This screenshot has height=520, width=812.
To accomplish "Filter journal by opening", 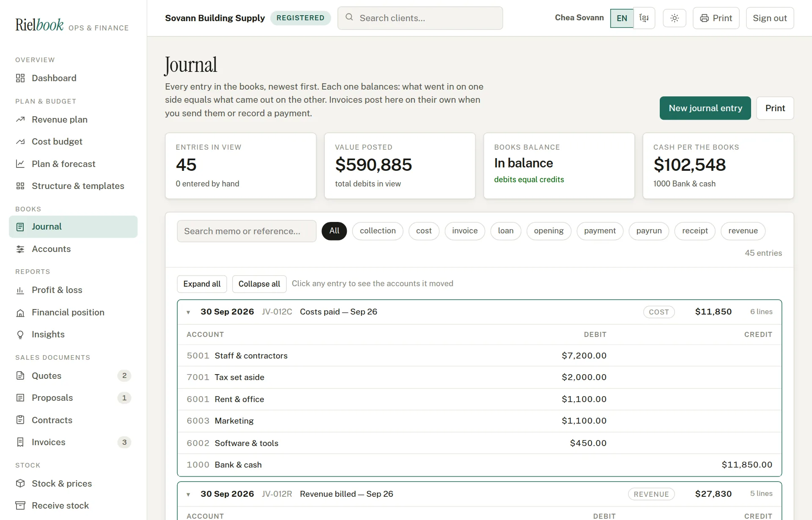I will [549, 231].
